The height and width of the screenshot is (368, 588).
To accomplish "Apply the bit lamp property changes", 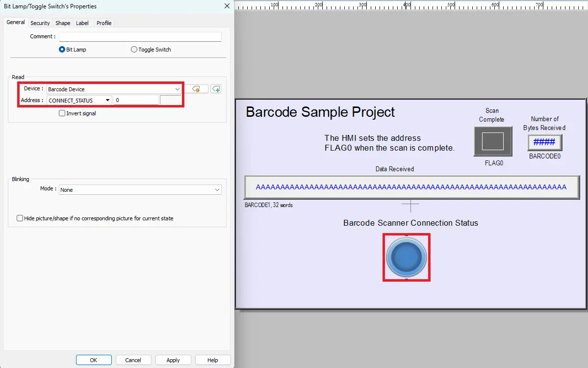I will [173, 360].
